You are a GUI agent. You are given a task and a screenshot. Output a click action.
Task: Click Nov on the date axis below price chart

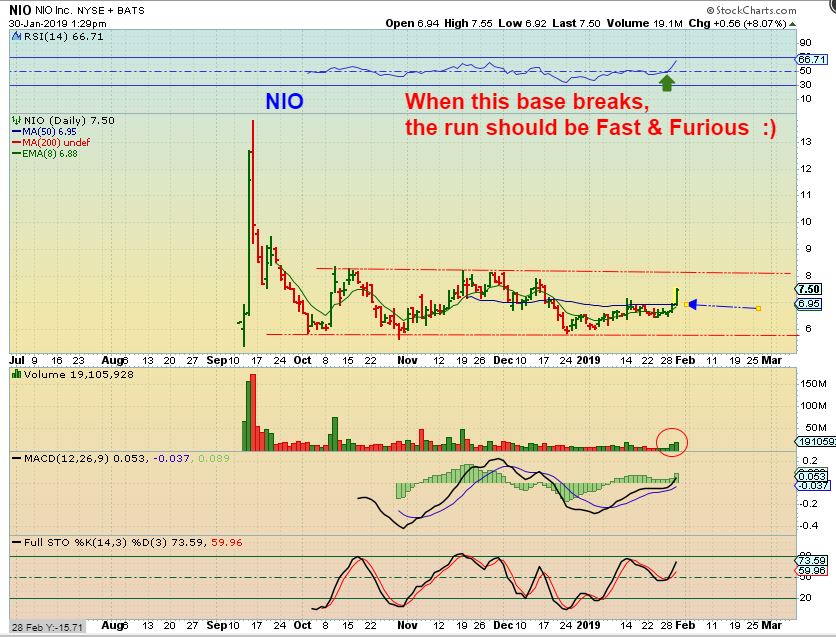407,360
